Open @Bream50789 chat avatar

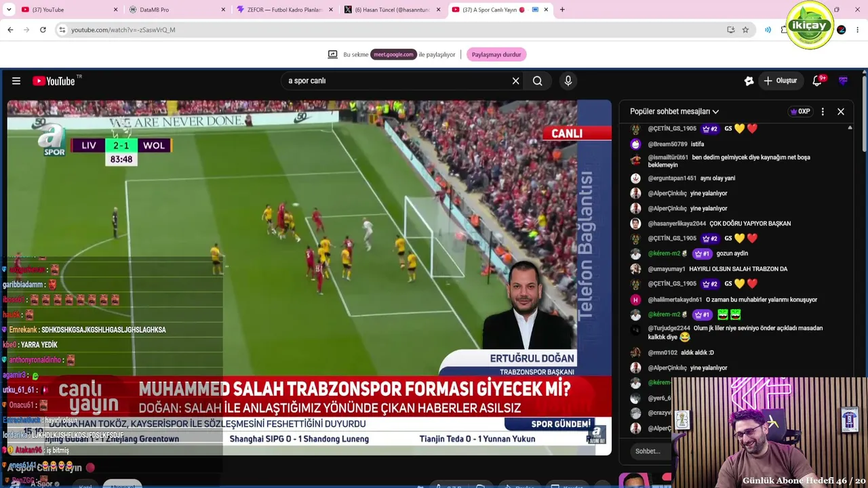click(635, 144)
